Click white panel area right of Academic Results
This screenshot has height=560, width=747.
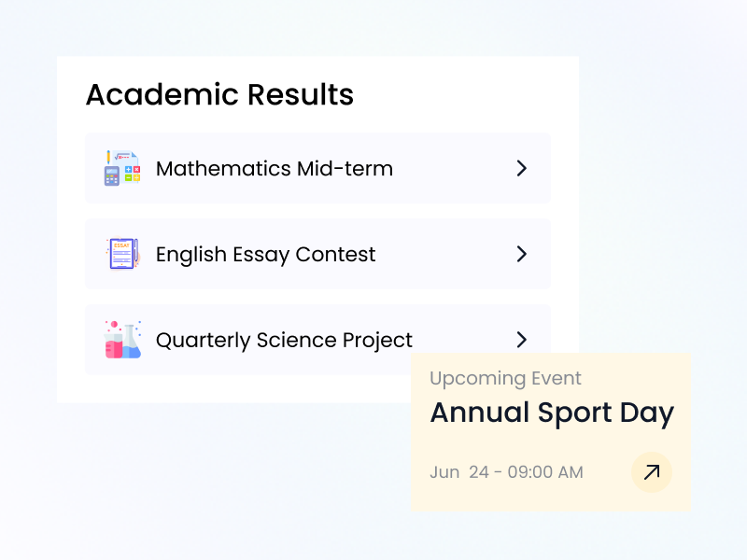click(x=467, y=93)
